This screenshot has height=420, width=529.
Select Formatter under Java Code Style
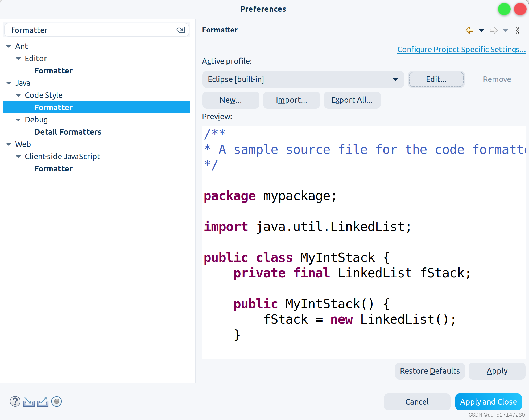coord(53,108)
